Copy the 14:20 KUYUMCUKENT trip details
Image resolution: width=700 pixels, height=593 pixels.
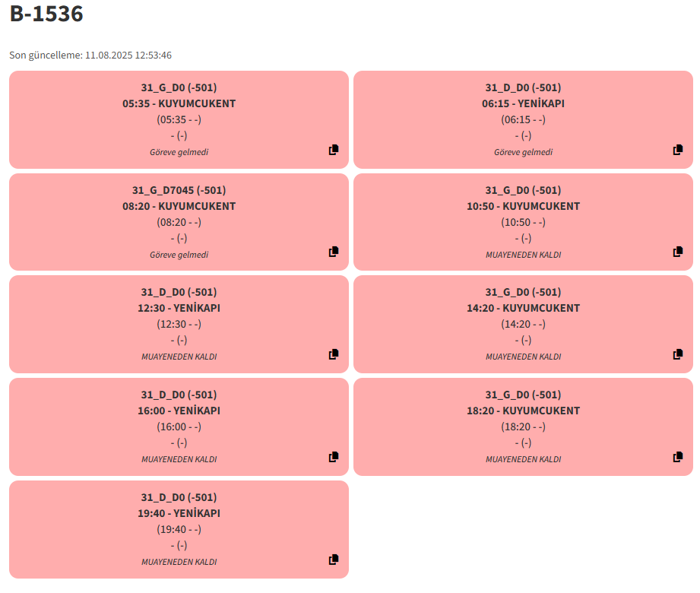[x=678, y=354]
